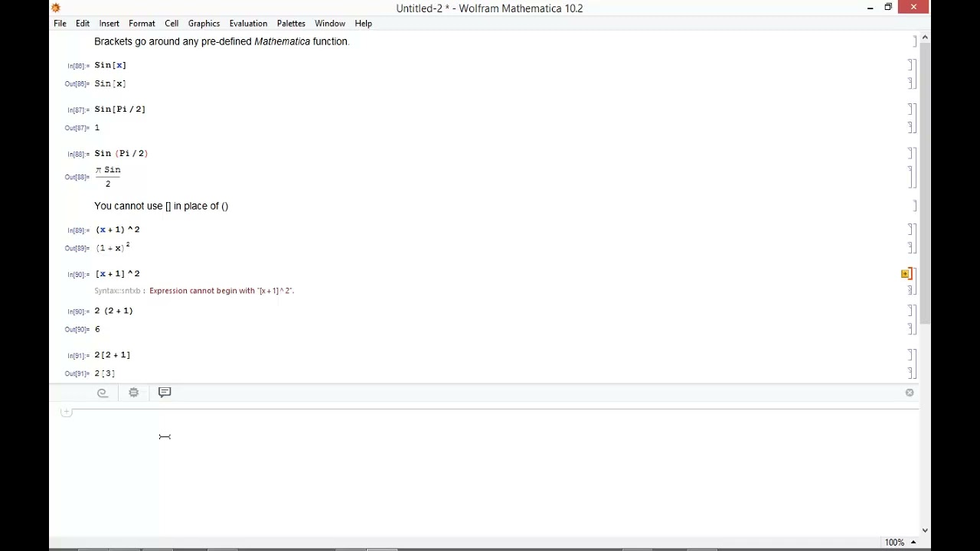Click the π Sin over 2 output
Viewport: 980px width, 551px height.
[x=108, y=177]
